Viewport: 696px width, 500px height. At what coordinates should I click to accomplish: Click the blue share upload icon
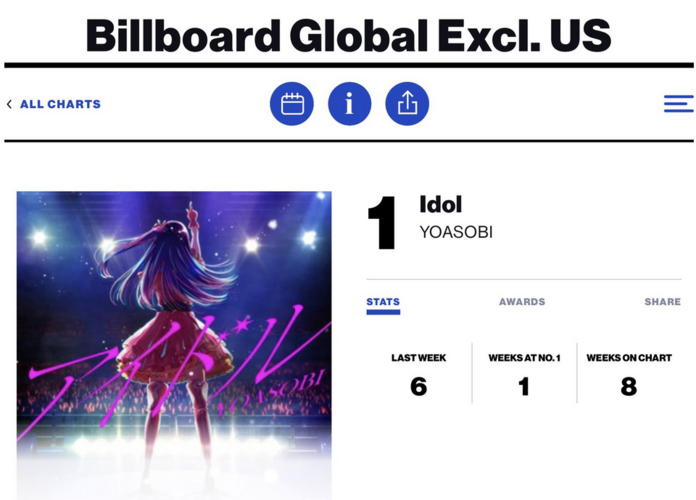(x=407, y=104)
